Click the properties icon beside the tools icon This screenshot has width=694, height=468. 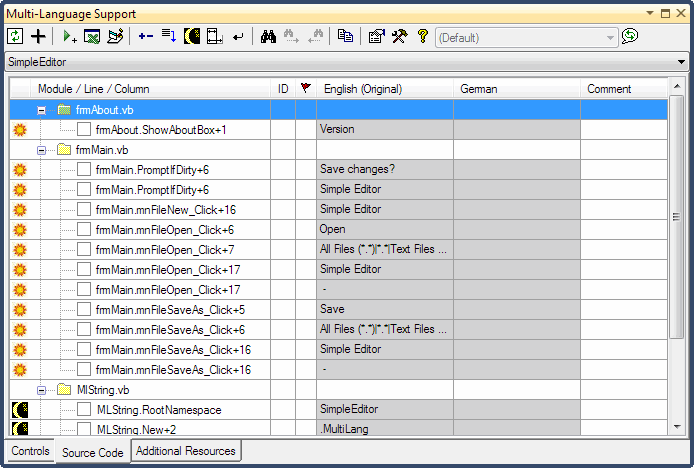(x=376, y=37)
